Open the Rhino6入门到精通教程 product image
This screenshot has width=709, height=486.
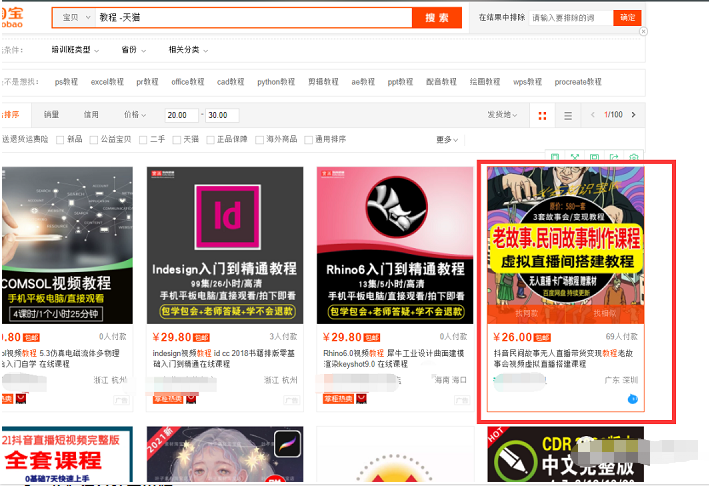(395, 245)
